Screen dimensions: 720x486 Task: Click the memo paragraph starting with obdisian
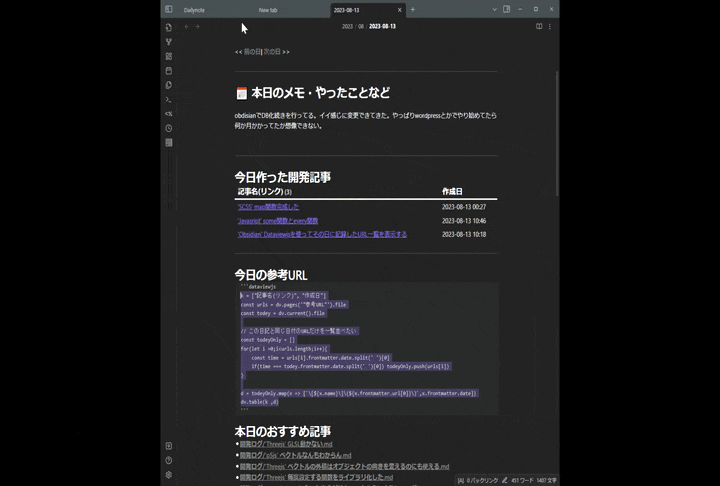click(366, 120)
